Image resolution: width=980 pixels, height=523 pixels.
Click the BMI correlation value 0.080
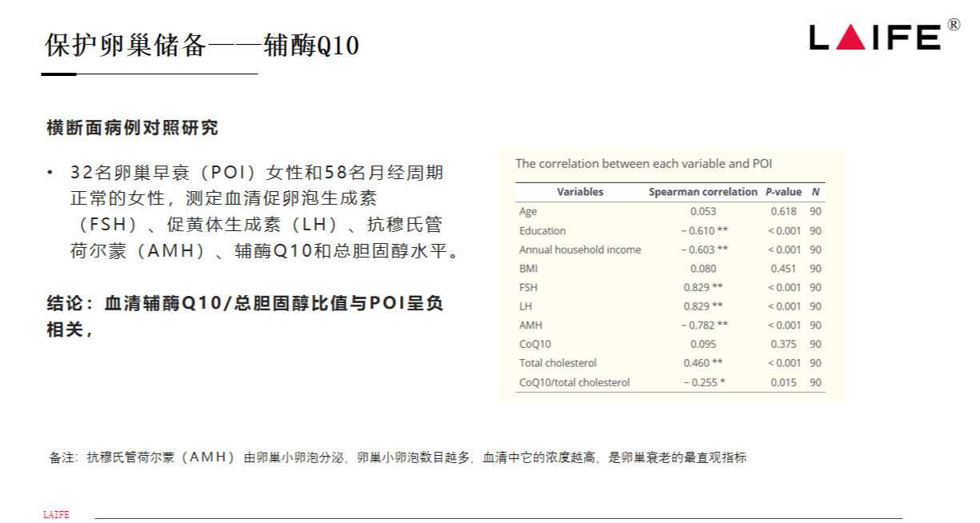click(x=703, y=269)
